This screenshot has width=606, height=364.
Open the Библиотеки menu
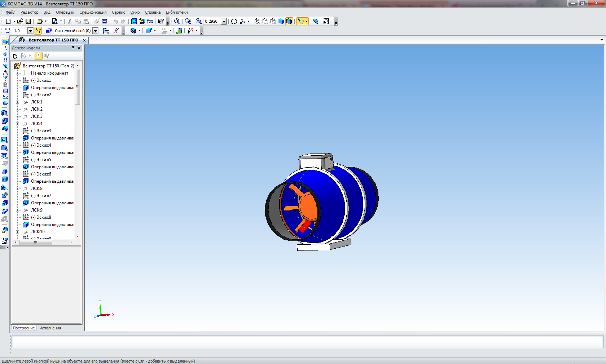point(177,12)
